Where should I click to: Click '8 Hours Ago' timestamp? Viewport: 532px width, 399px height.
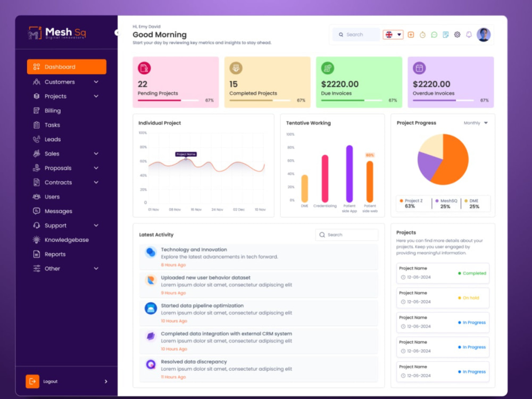[x=173, y=265]
